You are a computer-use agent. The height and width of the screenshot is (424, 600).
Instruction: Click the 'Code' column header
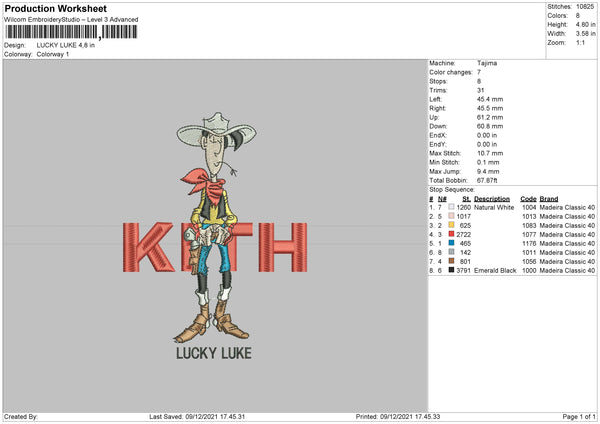[x=528, y=199]
